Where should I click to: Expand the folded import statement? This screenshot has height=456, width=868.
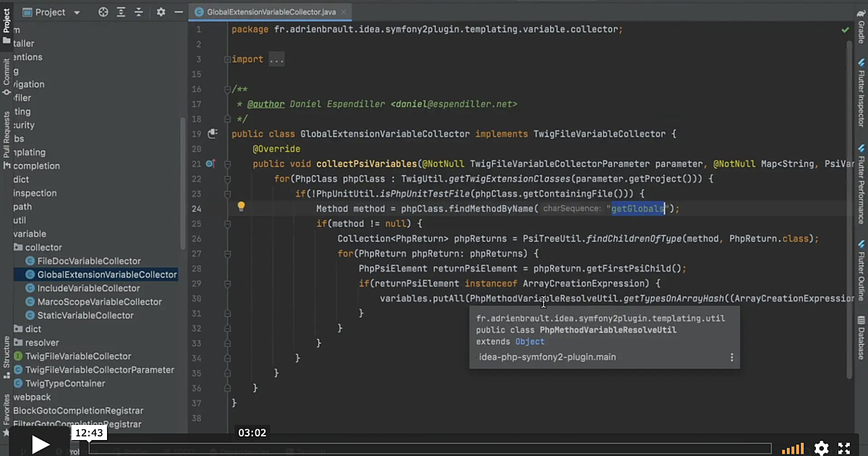pos(275,59)
